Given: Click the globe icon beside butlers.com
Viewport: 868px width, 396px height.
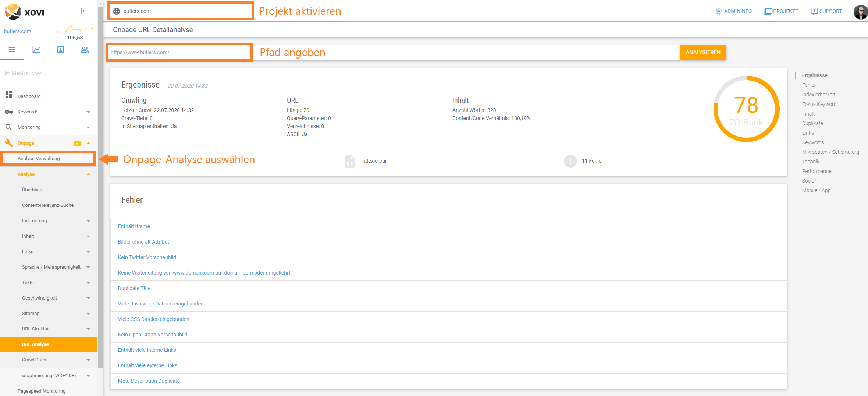Looking at the screenshot, I should point(117,11).
